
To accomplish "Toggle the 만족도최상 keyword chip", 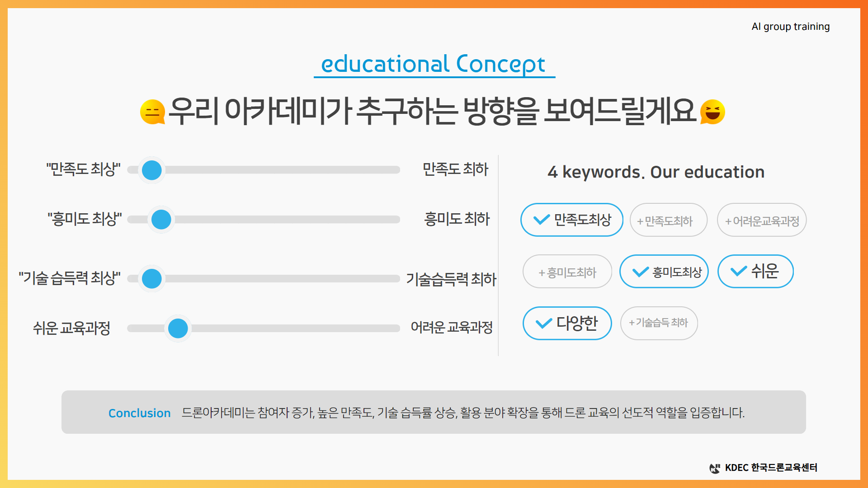I will coord(572,220).
